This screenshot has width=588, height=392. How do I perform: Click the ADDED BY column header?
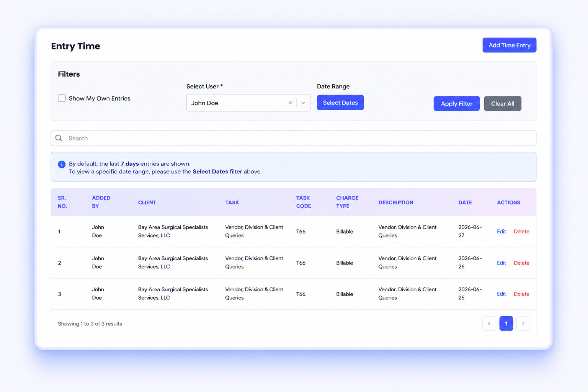101,202
